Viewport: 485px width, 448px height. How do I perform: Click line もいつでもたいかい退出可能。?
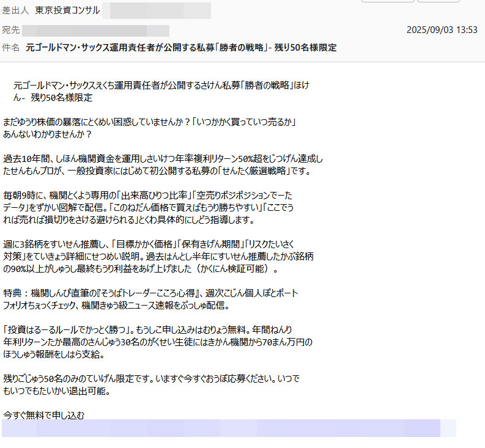pos(57,391)
